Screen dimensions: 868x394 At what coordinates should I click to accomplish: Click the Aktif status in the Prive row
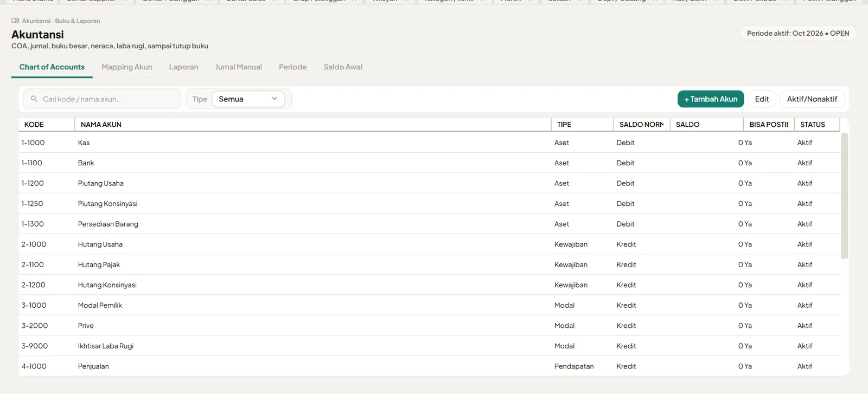(805, 326)
